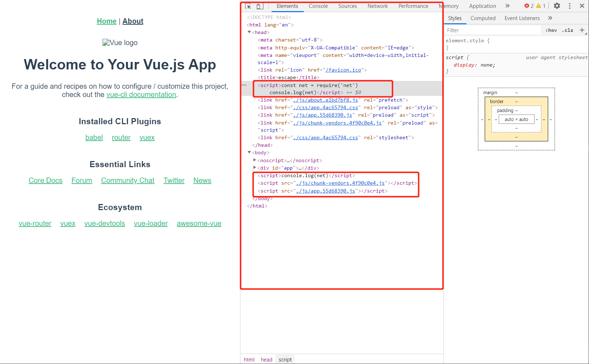The image size is (589, 364).
Task: Open the ./js/about.e1bd7bf8.js href link
Action: click(326, 100)
